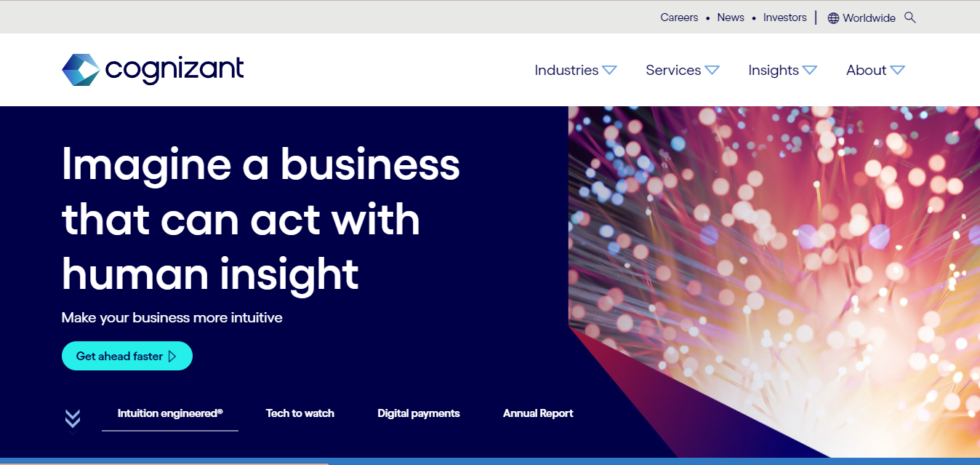The image size is (980, 465).
Task: Expand the About dropdown arrow
Action: click(x=897, y=71)
